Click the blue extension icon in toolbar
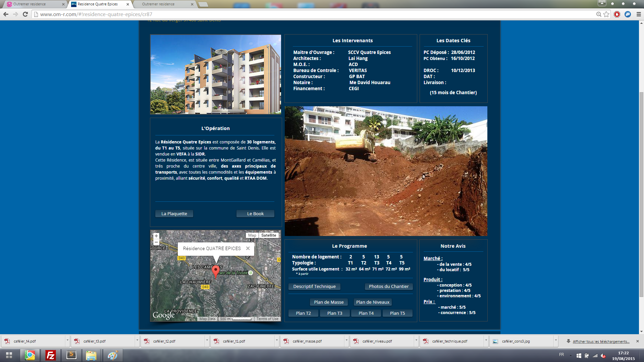The height and width of the screenshot is (362, 644). click(x=628, y=14)
